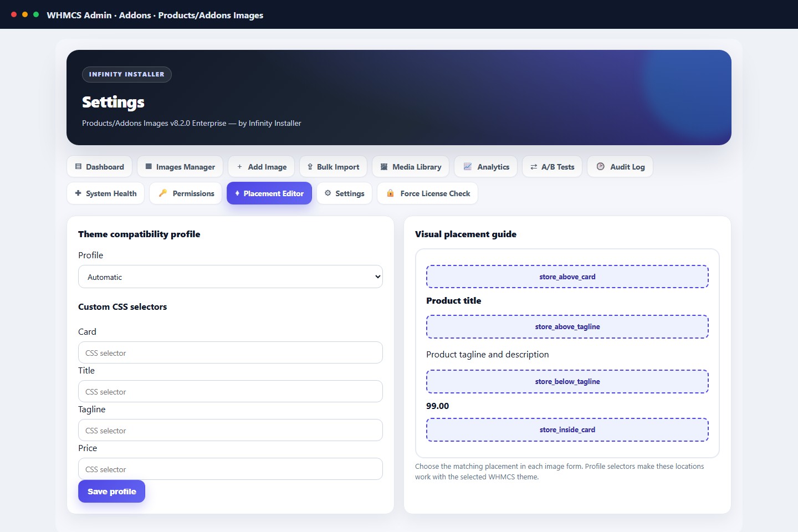The image size is (798, 532).
Task: Select the store_above_tagline placement zone
Action: click(x=567, y=326)
